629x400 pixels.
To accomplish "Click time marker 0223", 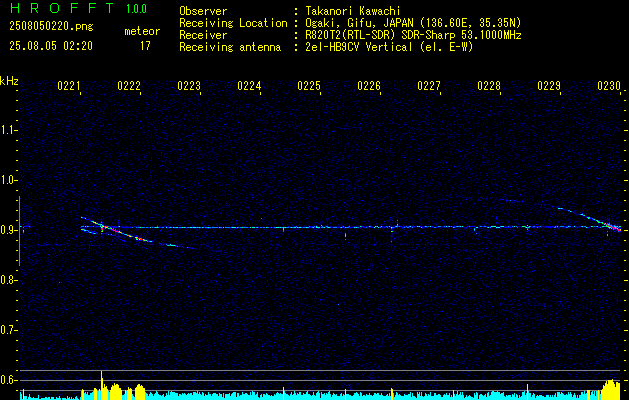I will coord(189,86).
